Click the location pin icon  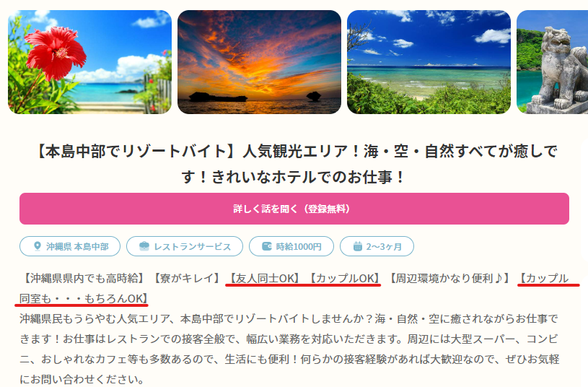[x=37, y=246]
